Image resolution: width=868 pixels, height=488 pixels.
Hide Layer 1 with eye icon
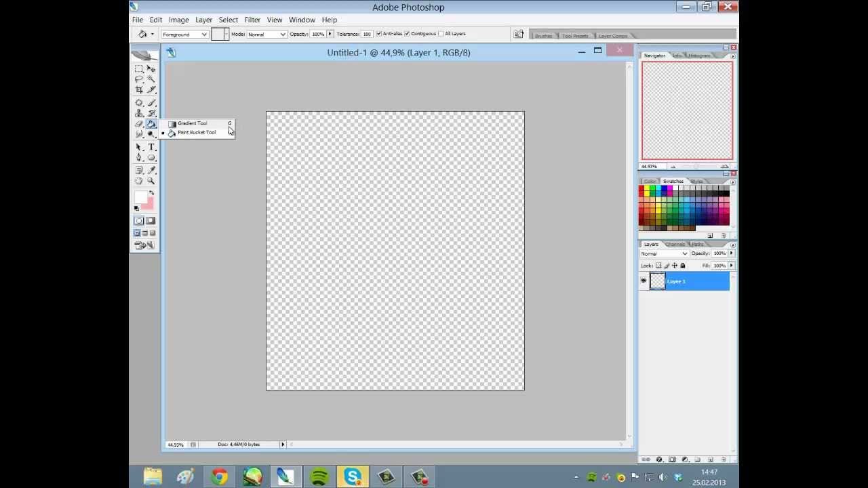click(x=644, y=281)
